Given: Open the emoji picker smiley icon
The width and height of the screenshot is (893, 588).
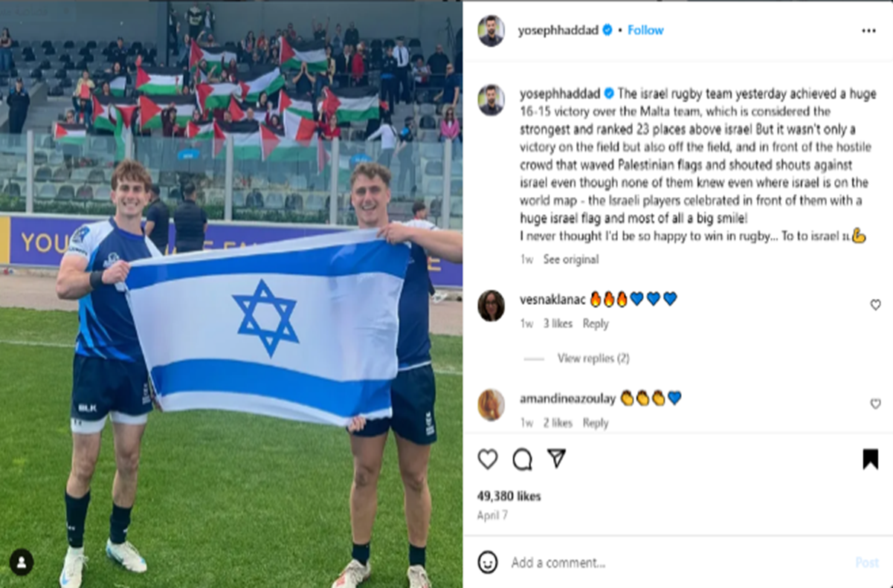Looking at the screenshot, I should (x=488, y=562).
